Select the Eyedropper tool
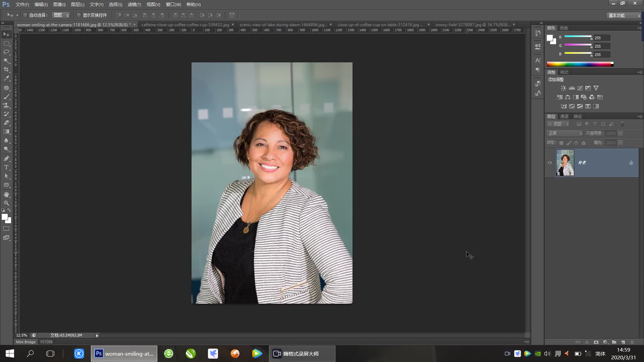 6,78
